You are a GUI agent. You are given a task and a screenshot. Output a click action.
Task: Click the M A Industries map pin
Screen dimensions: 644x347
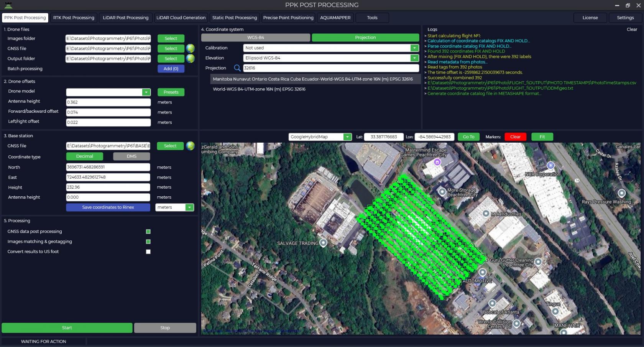[x=486, y=214]
